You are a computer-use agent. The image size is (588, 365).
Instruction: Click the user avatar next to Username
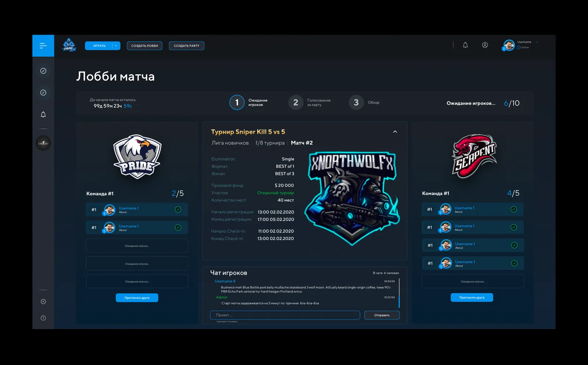tap(509, 45)
